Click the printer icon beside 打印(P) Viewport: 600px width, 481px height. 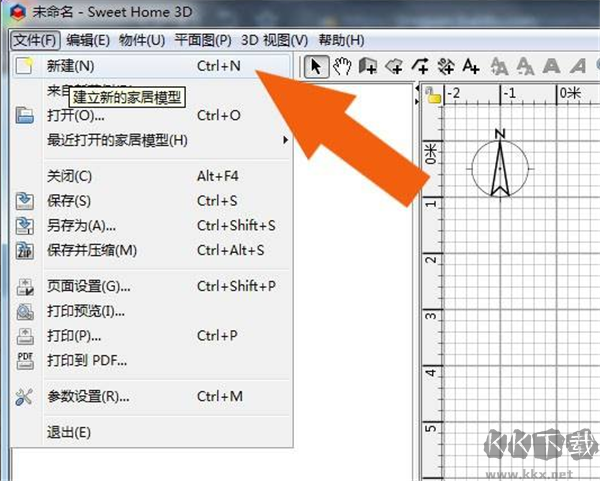(x=24, y=336)
